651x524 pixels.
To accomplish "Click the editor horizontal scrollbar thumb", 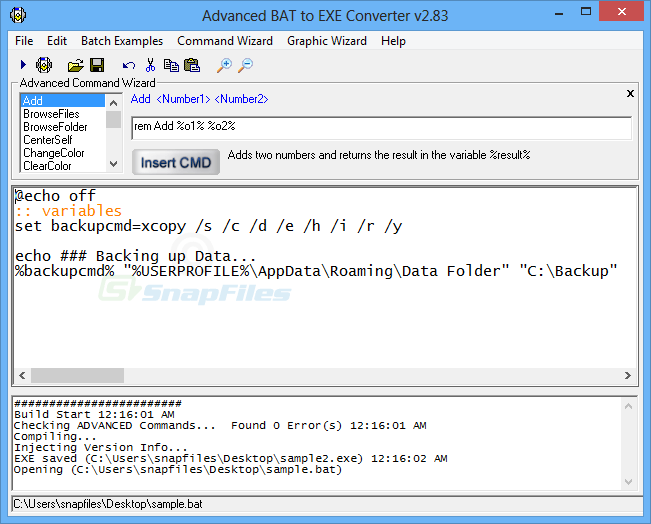I will coord(77,375).
